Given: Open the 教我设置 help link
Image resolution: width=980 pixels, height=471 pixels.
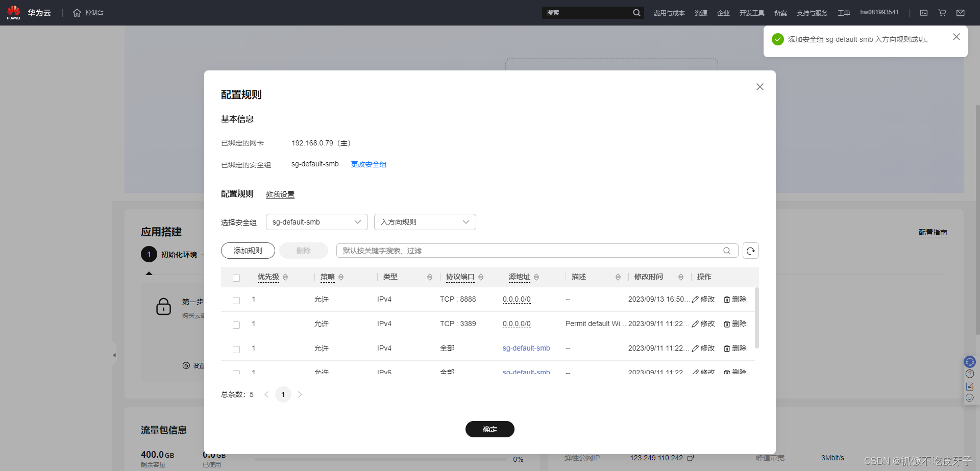Looking at the screenshot, I should [280, 194].
